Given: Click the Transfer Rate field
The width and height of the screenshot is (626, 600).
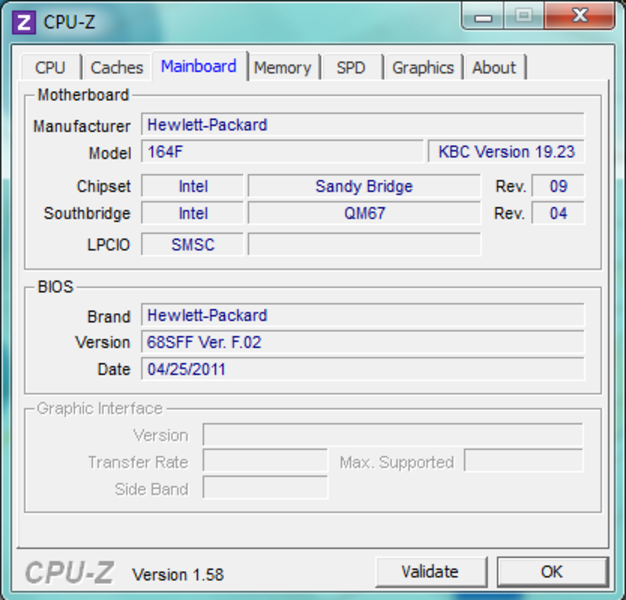Looking at the screenshot, I should [265, 462].
